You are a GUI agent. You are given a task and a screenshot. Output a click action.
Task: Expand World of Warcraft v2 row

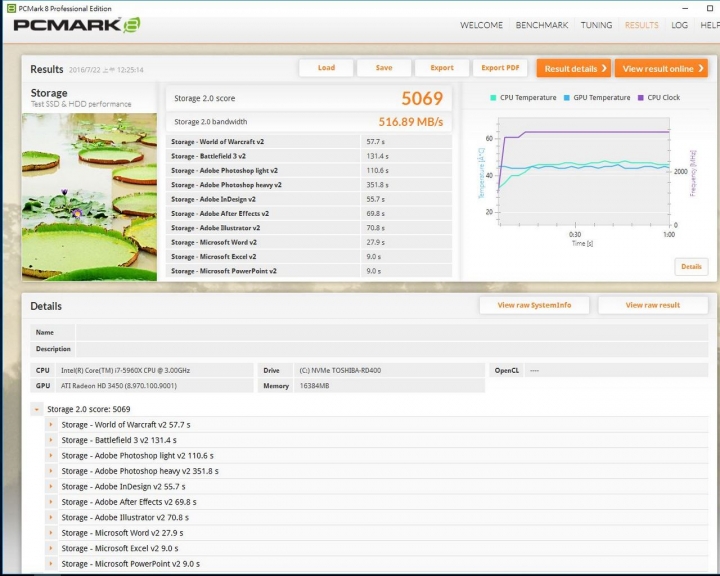[51, 424]
